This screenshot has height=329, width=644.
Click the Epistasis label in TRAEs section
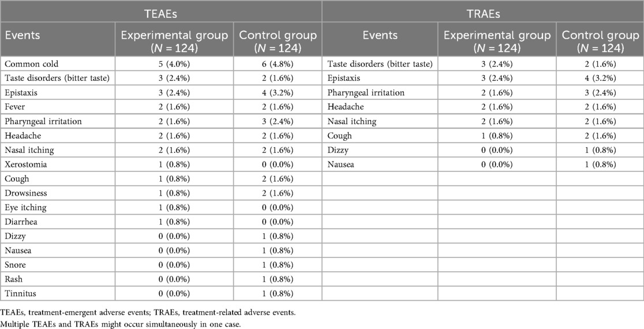coord(345,78)
